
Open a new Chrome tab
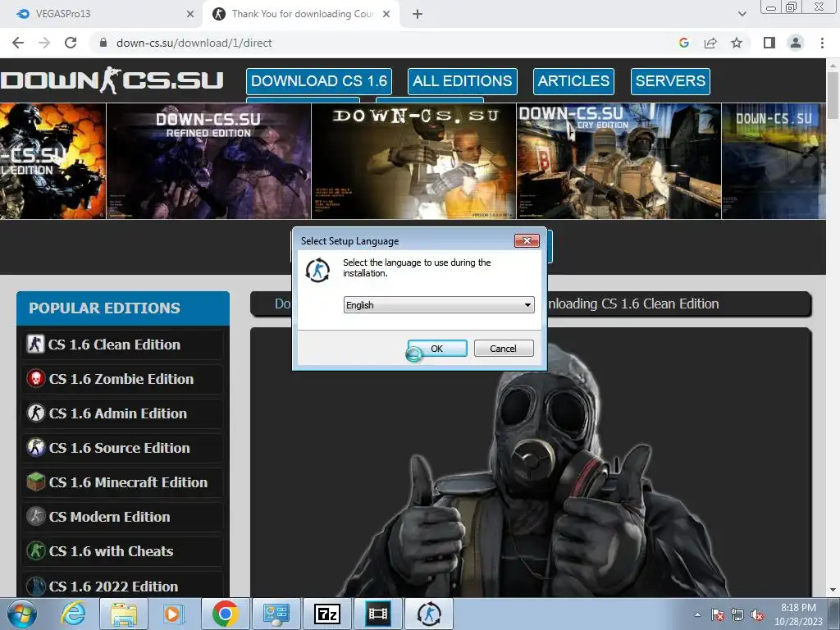(x=418, y=14)
